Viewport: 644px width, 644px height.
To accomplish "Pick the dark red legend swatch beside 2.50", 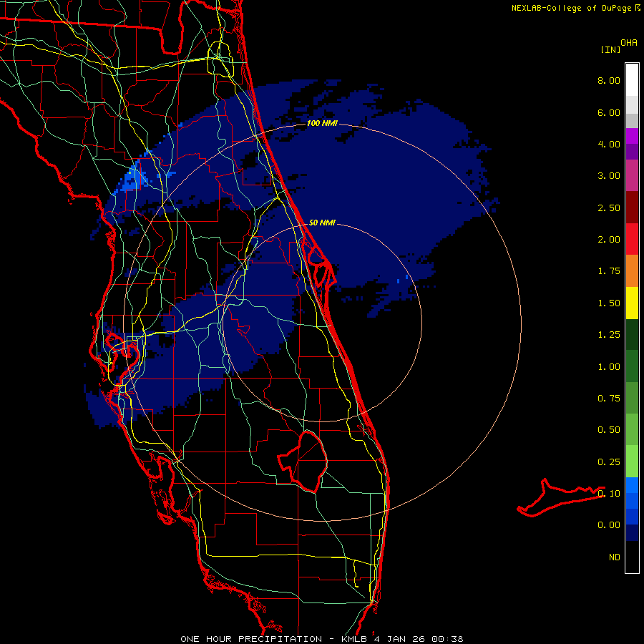I will (x=632, y=208).
